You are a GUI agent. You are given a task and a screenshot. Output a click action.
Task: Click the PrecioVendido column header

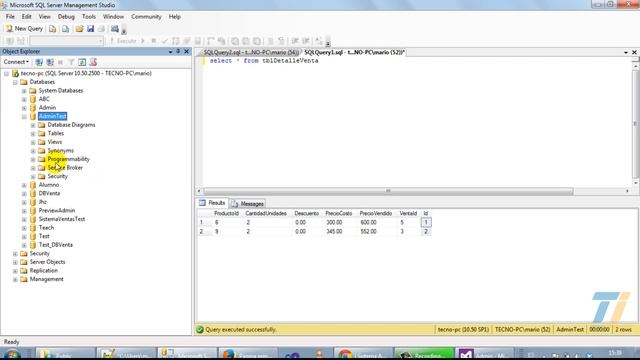point(376,213)
